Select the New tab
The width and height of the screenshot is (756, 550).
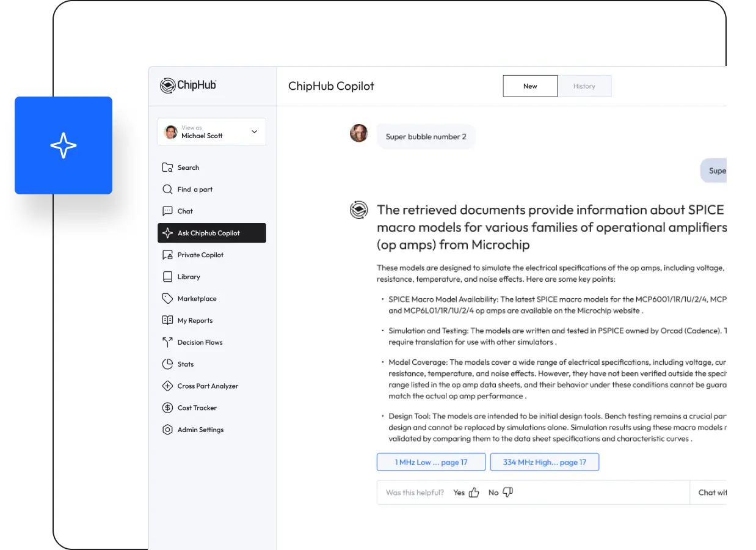coord(530,86)
